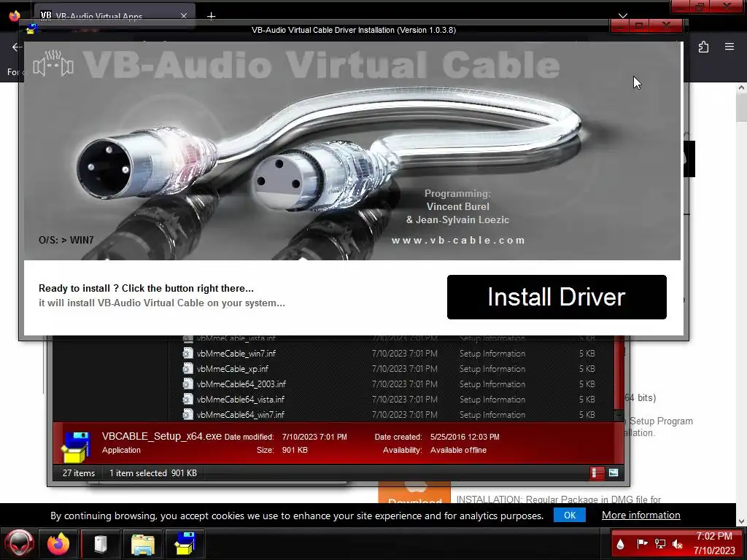Open the More information cookie link
Viewport: 747px width, 560px height.
tap(640, 516)
